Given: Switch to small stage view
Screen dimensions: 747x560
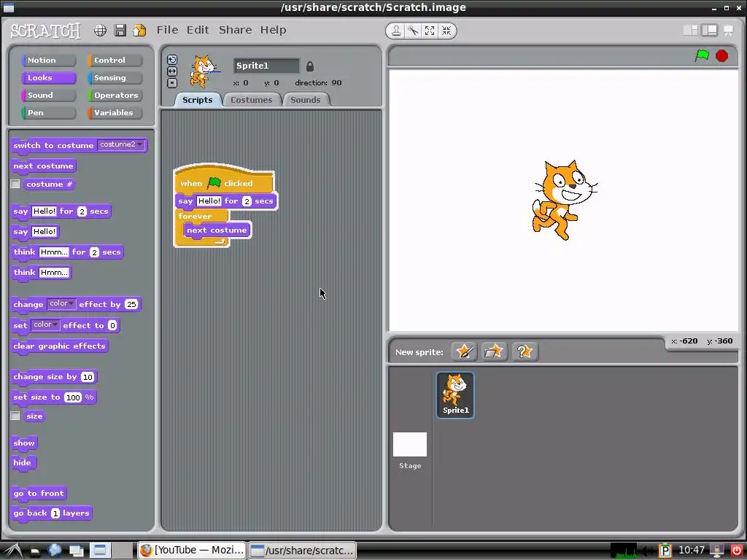Looking at the screenshot, I should coord(690,31).
